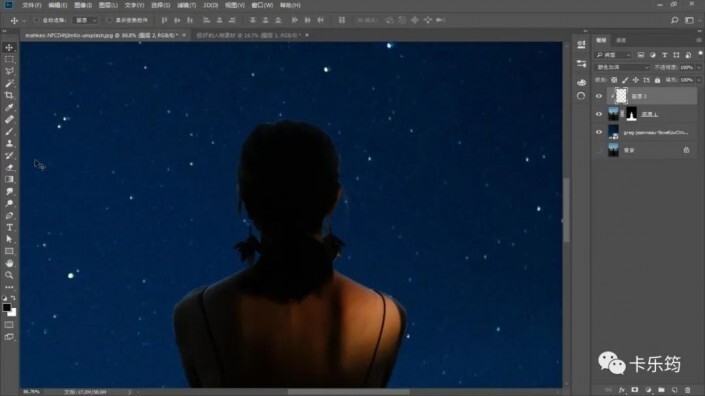Screen dimensions: 705x396
Task: Toggle the Auto-Select checkbox
Action: (37, 20)
